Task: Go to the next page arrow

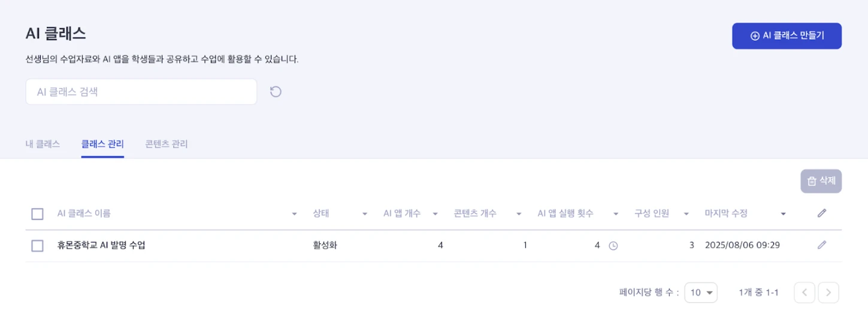Action: point(828,292)
